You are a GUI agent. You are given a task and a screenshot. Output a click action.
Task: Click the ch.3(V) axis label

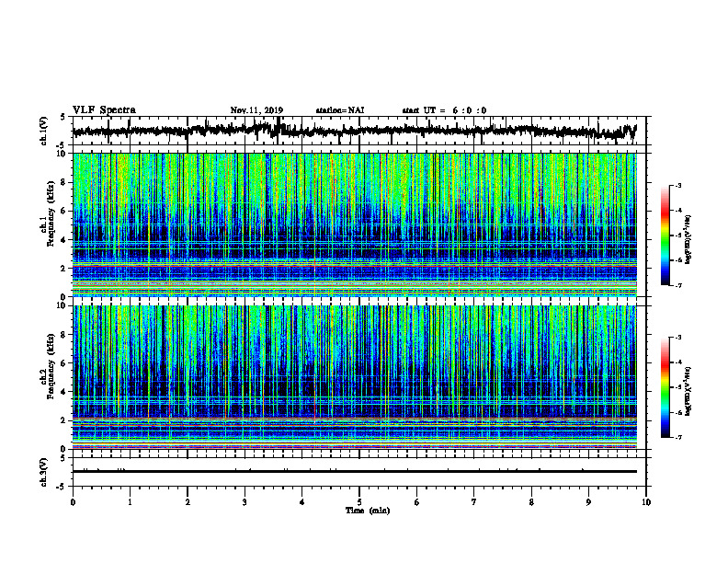43,473
